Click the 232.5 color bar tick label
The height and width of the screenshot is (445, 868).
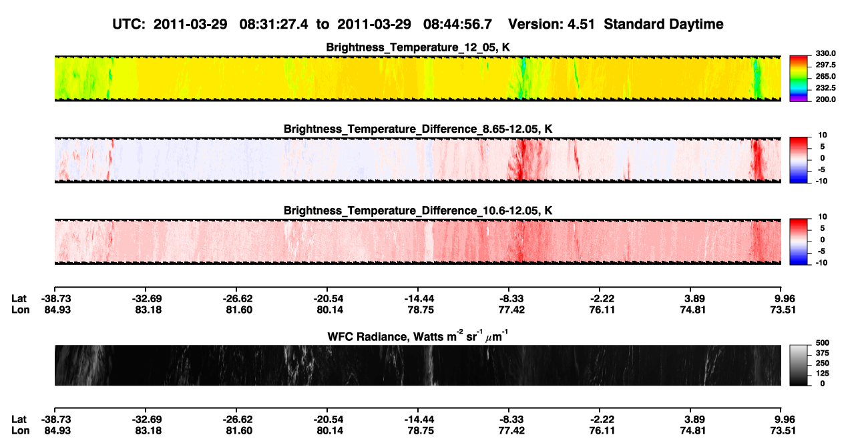click(x=827, y=87)
